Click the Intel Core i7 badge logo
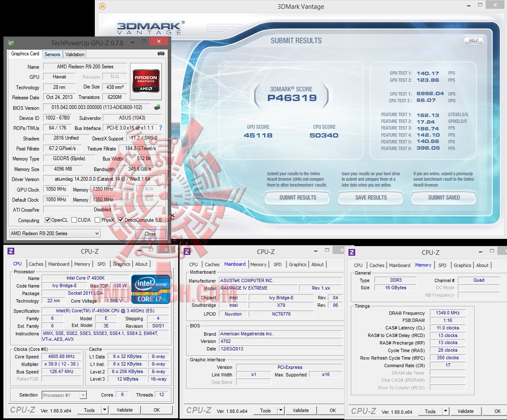This screenshot has height=420, width=507. (151, 289)
